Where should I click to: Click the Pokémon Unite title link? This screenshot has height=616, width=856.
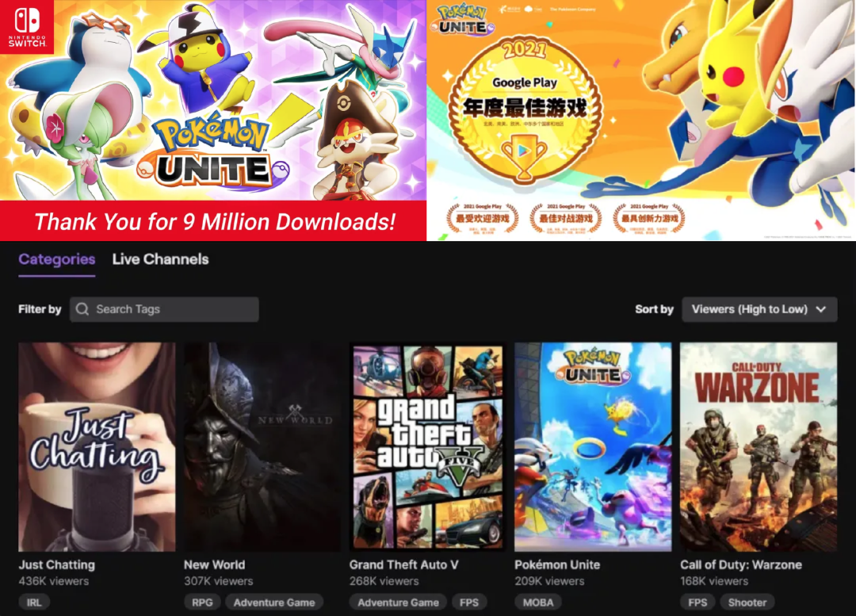pyautogui.click(x=557, y=564)
